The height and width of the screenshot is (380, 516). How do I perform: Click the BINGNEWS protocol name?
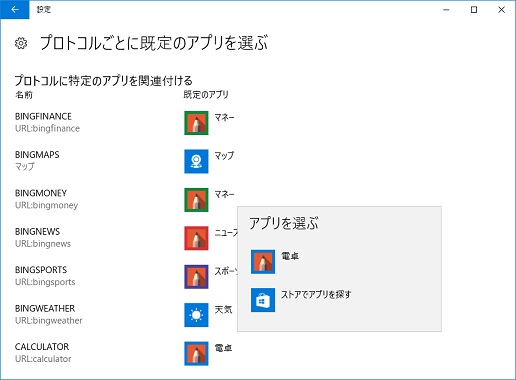point(37,231)
